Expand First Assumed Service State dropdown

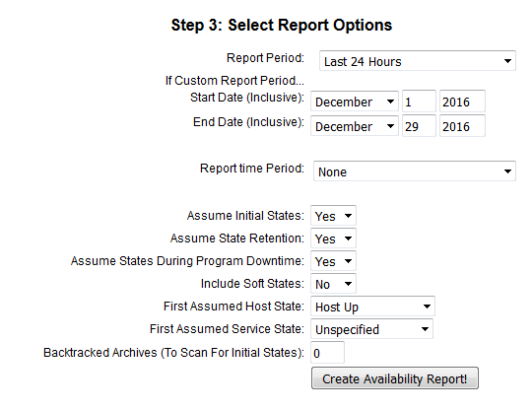coord(371,329)
